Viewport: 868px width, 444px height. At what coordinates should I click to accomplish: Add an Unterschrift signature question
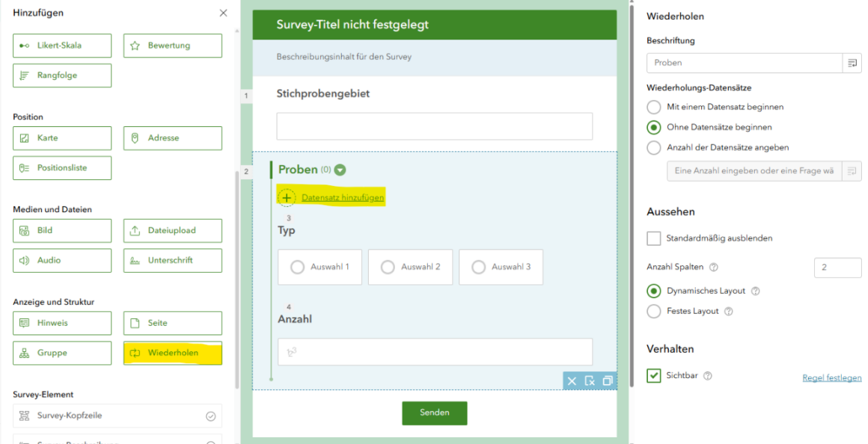173,260
